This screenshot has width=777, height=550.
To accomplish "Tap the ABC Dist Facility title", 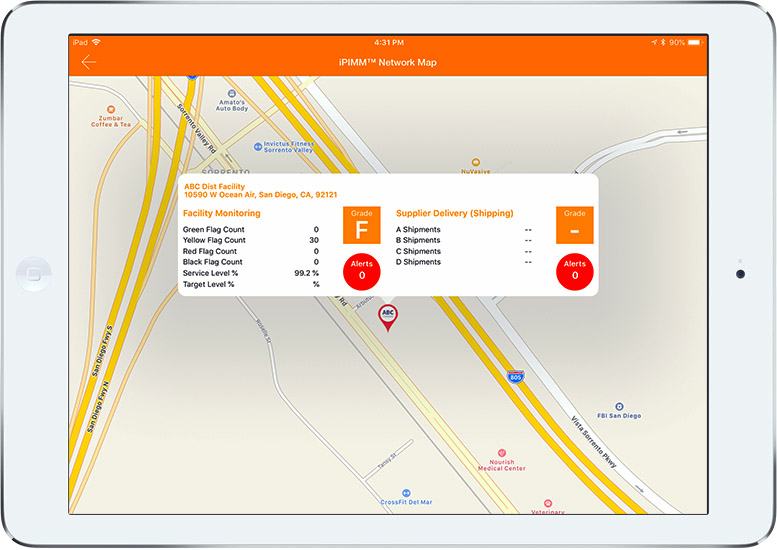I will [x=215, y=186].
